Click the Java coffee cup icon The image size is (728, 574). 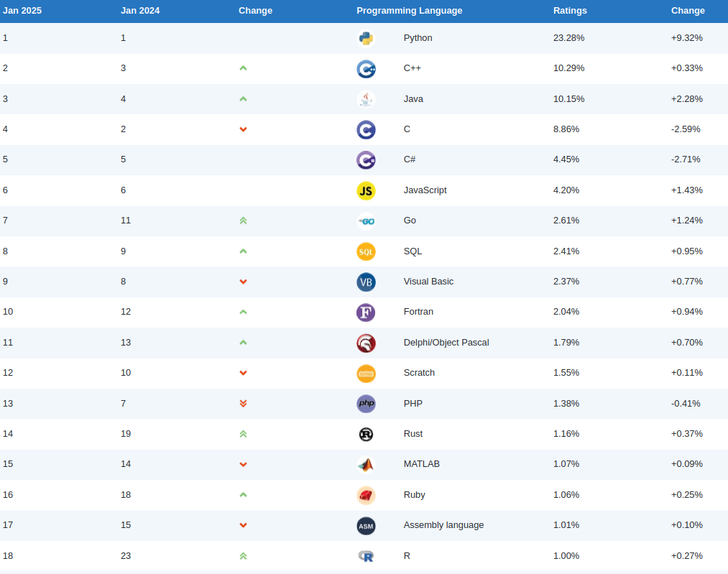click(366, 99)
